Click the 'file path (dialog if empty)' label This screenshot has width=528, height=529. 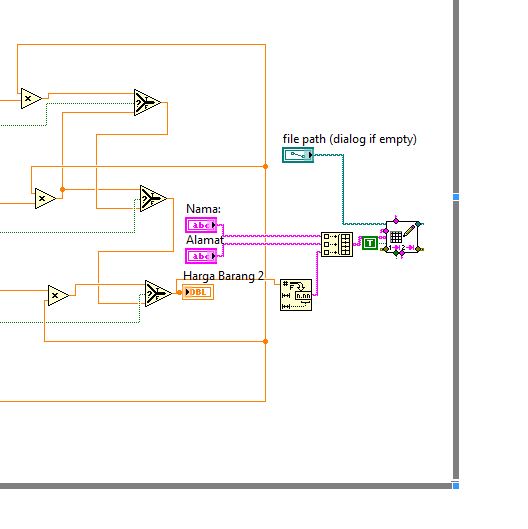350,139
